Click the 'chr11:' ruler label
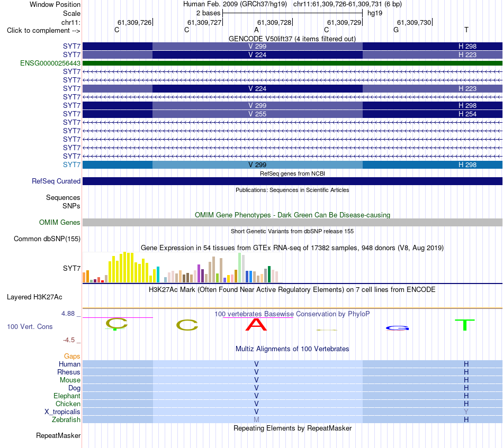 70,22
